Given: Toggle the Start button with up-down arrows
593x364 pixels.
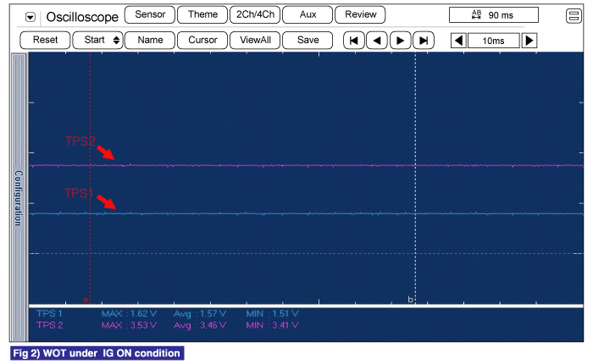Looking at the screenshot, I should 97,40.
